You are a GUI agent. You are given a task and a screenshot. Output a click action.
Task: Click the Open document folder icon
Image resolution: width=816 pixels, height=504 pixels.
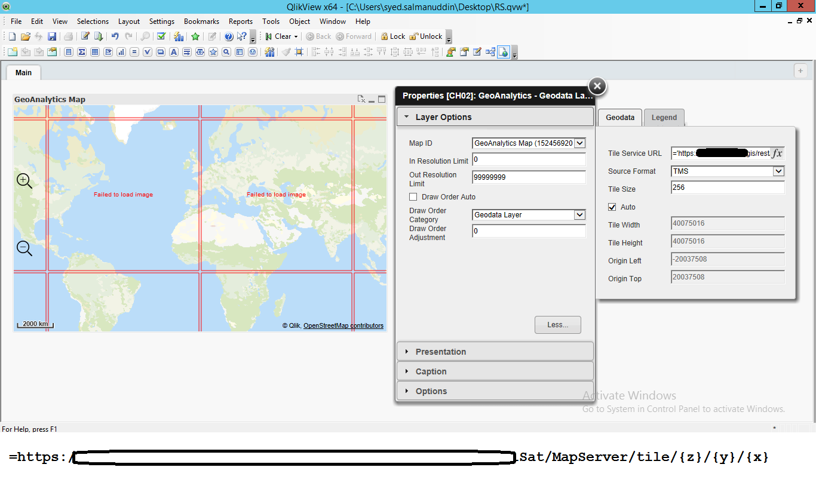[25, 36]
